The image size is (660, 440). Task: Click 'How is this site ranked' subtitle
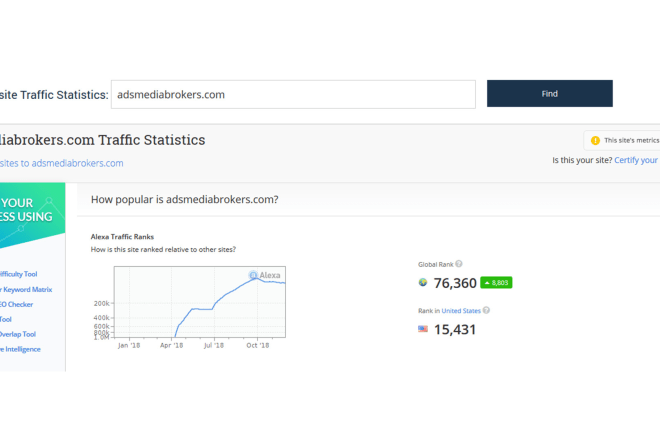(163, 250)
